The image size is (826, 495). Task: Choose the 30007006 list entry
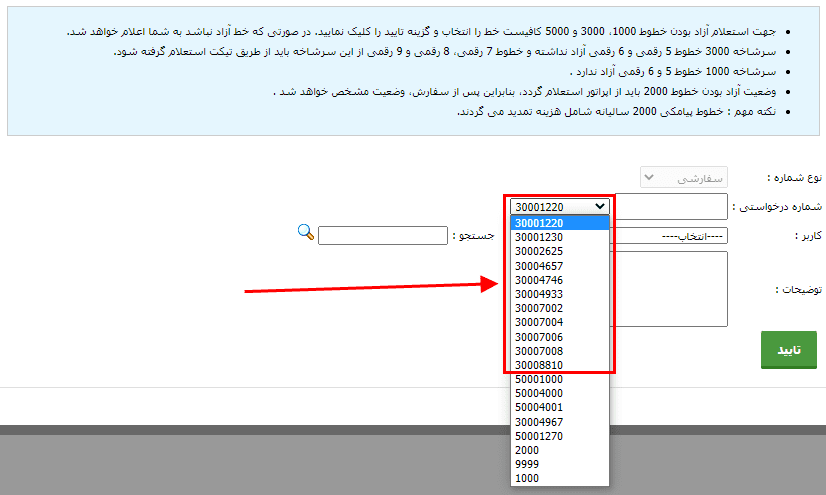coord(560,337)
